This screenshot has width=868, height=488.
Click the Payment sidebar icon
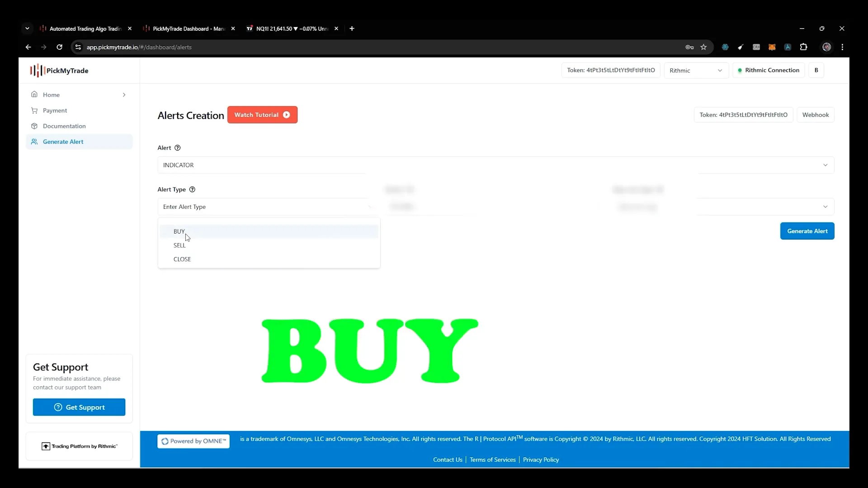tap(34, 110)
